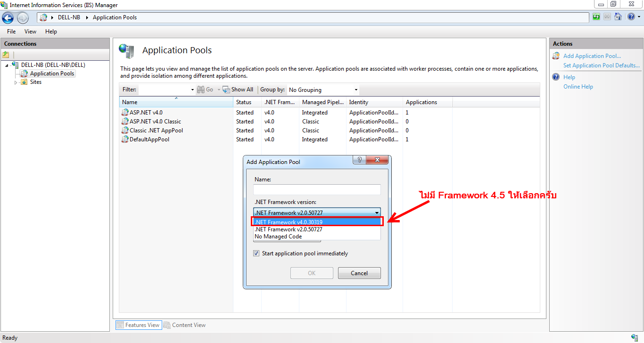Viewport: 644px width, 343px height.
Task: Sort by the Name column header
Action: pos(177,102)
